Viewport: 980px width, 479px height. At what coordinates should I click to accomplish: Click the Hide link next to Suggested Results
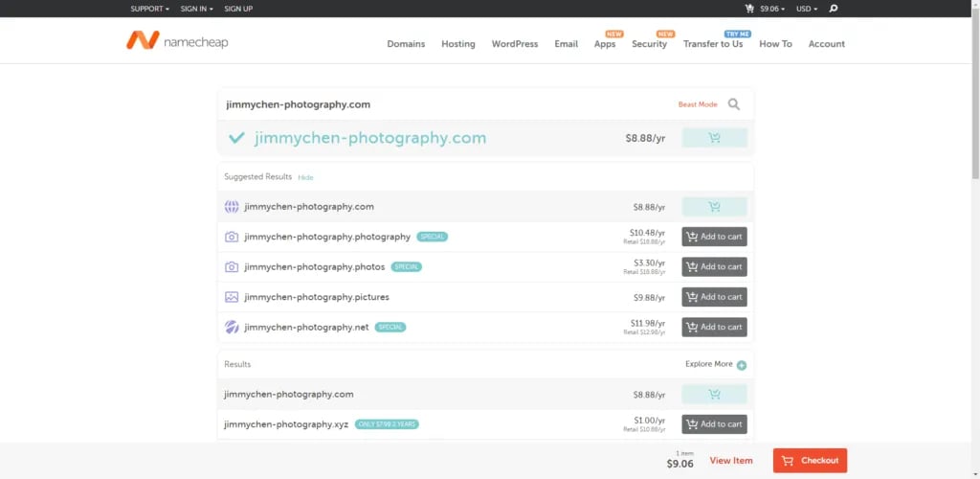pyautogui.click(x=305, y=177)
